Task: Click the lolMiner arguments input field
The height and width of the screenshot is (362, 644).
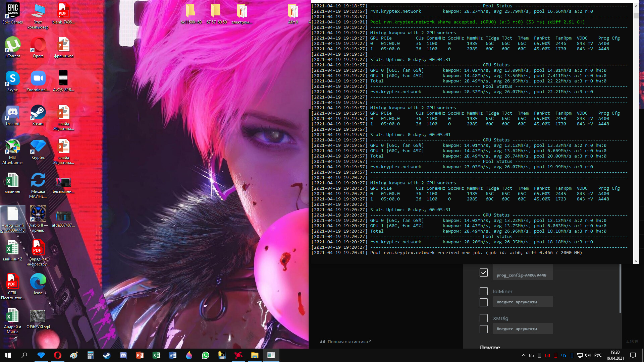Action: point(523,302)
